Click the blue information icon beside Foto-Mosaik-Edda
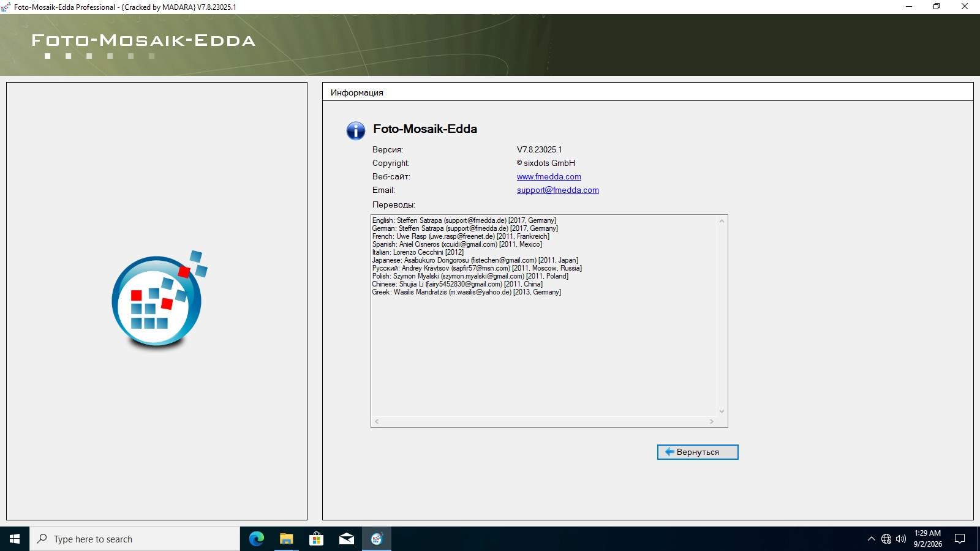980x551 pixels. (356, 130)
